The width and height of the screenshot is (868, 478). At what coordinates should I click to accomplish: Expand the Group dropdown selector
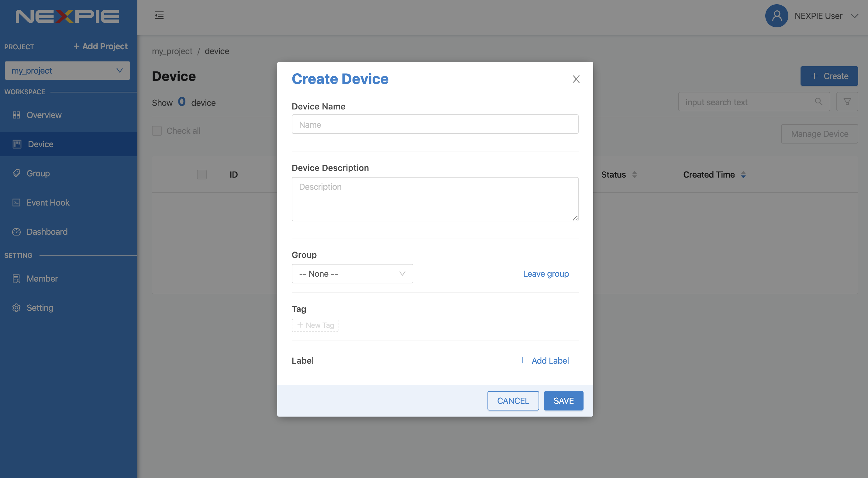click(x=352, y=272)
